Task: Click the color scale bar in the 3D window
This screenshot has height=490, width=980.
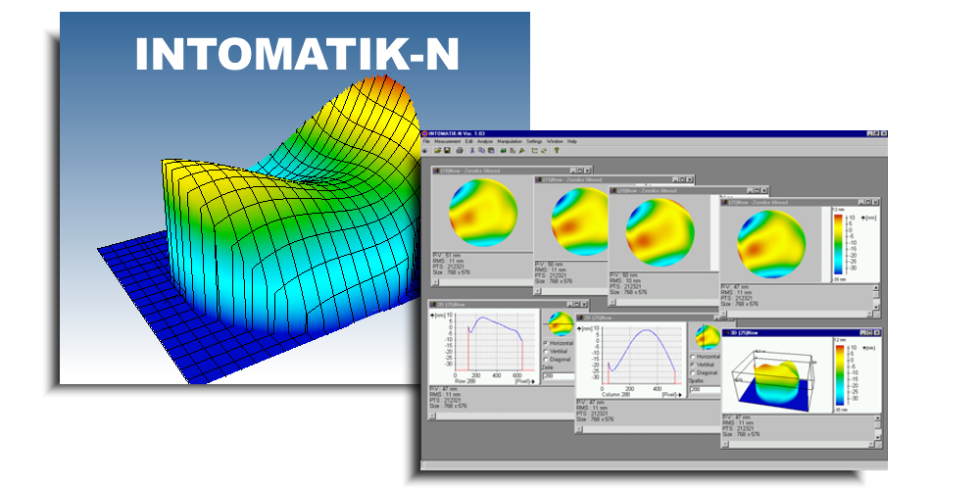Action: click(840, 375)
